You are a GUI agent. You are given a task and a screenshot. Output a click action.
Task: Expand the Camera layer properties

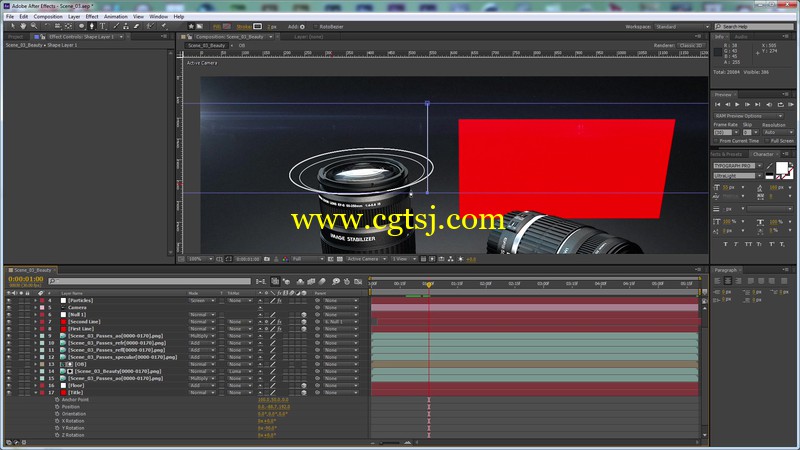[36, 308]
